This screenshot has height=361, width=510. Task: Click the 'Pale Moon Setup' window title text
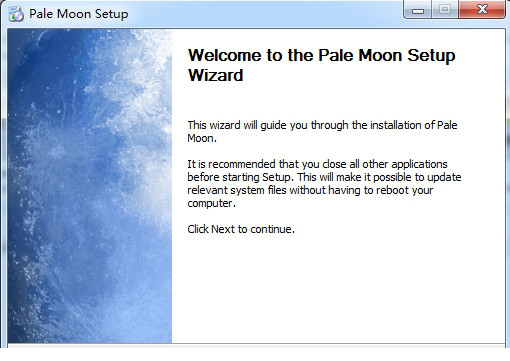(79, 14)
